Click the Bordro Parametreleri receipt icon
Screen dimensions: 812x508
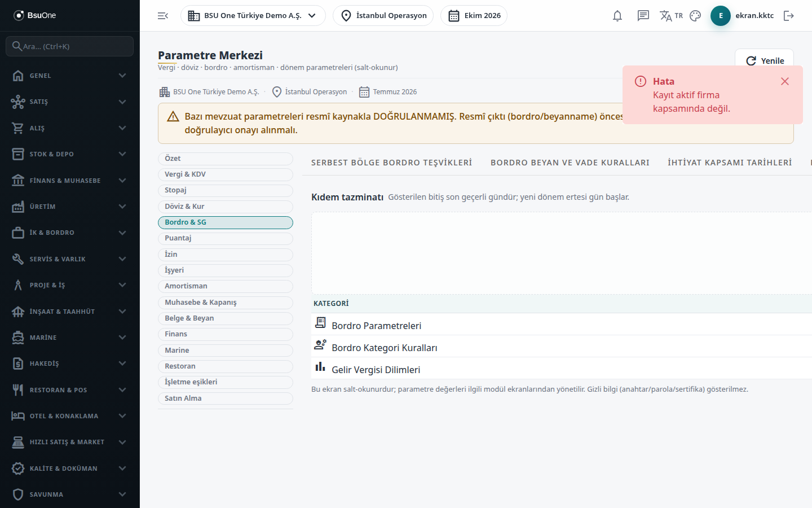[x=320, y=322]
